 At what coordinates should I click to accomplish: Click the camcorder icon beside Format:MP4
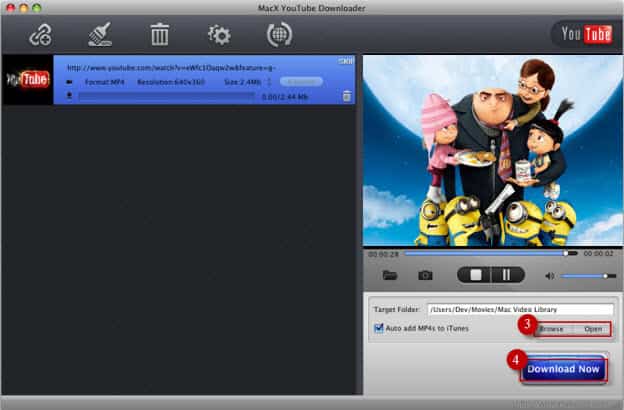[x=69, y=82]
